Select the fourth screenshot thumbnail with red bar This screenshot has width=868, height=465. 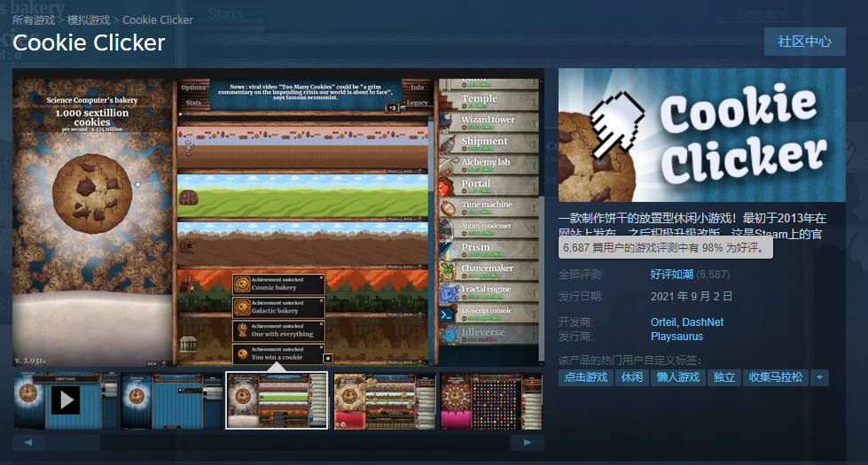(x=385, y=400)
